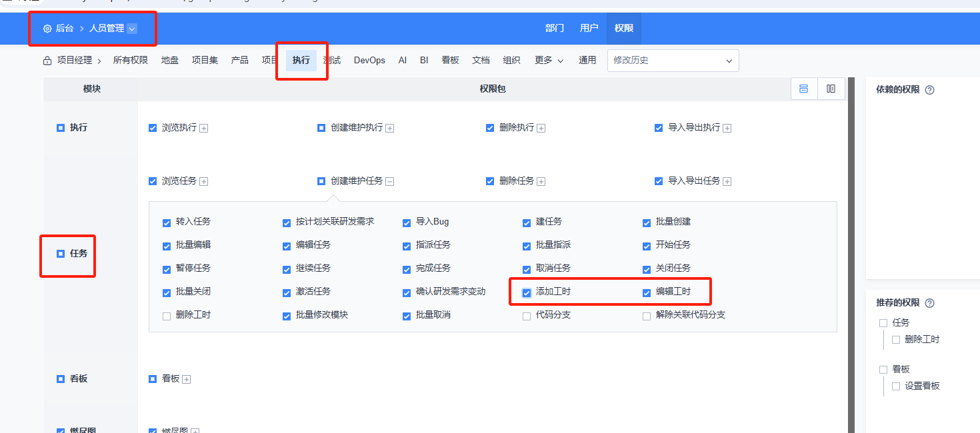Select the DevOps permission tab
This screenshot has height=433, width=980.
tap(369, 61)
